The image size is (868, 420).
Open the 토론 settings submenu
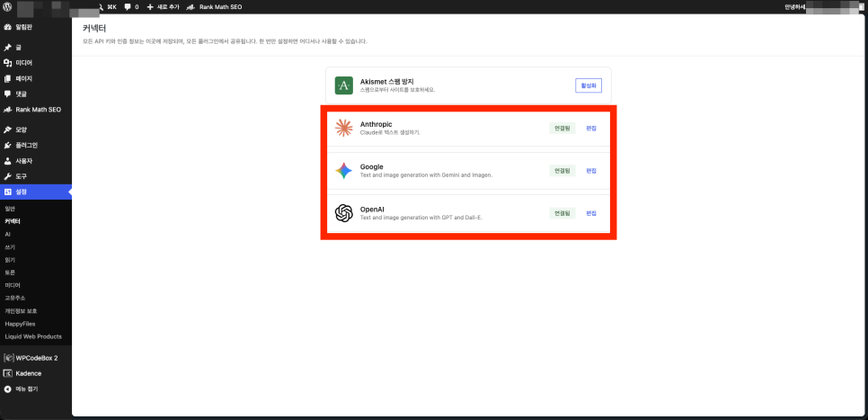[x=10, y=273]
